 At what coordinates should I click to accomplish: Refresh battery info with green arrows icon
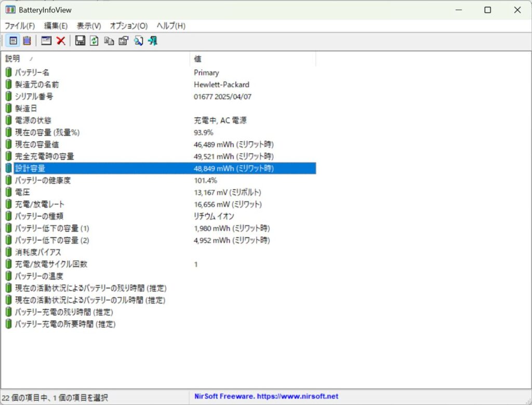[x=94, y=41]
